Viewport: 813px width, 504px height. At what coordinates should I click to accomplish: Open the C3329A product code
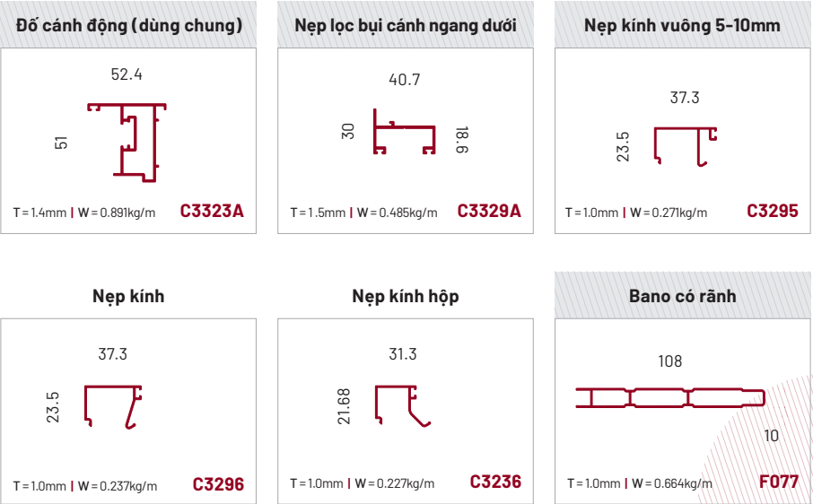[489, 212]
